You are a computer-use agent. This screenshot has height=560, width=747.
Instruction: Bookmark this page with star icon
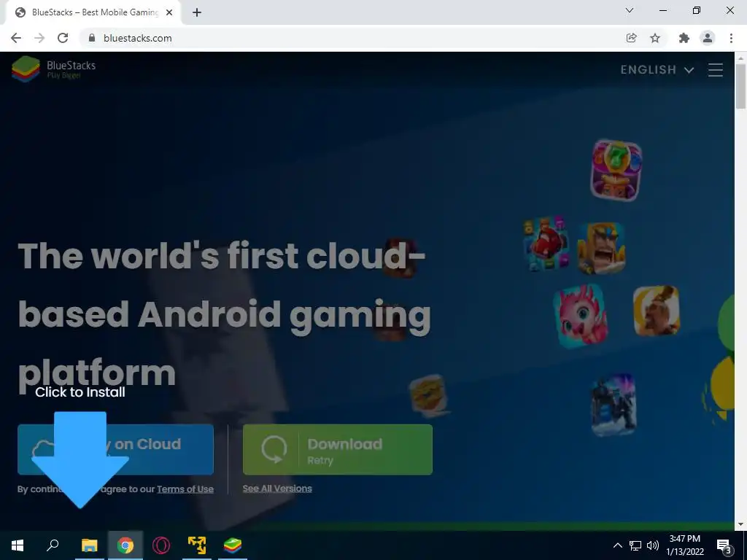[655, 38]
